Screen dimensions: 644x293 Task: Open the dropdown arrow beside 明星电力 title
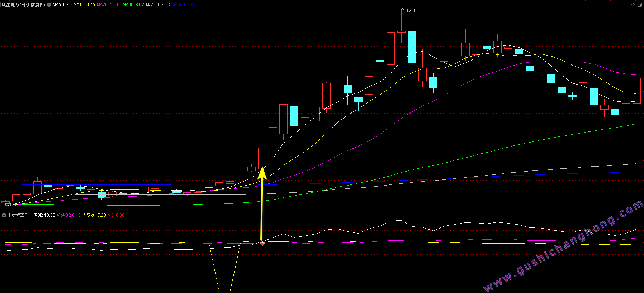[49, 5]
